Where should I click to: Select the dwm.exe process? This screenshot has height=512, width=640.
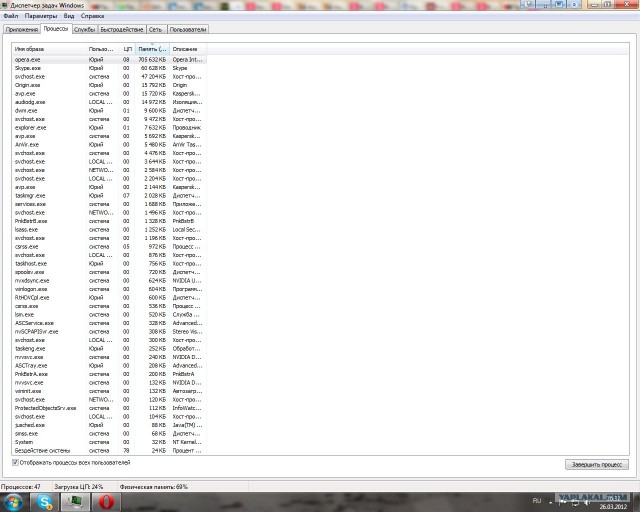[x=109, y=111]
